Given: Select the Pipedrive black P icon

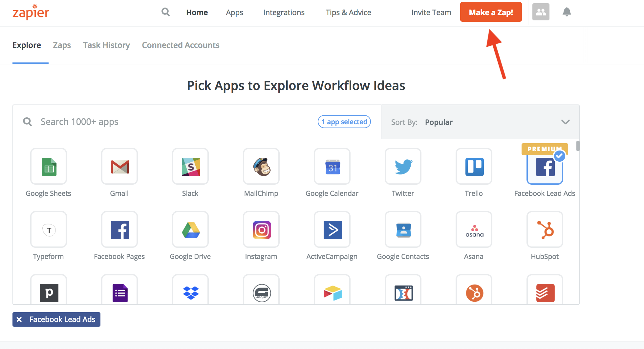Looking at the screenshot, I should coord(49,290).
